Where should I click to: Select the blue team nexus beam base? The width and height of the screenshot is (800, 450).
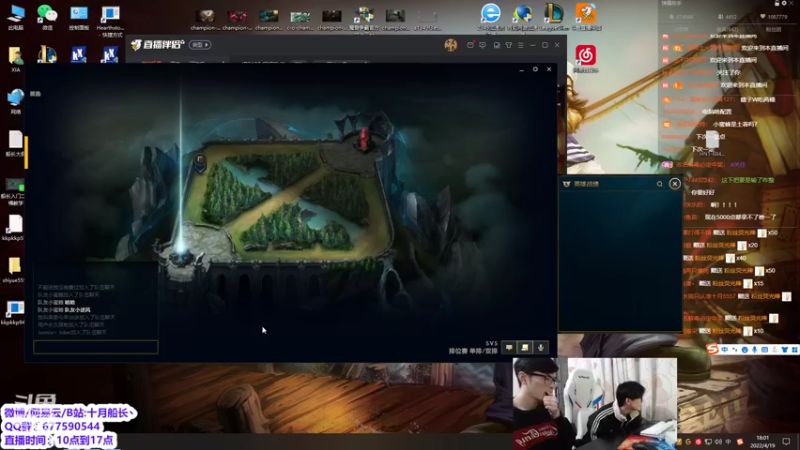181,254
